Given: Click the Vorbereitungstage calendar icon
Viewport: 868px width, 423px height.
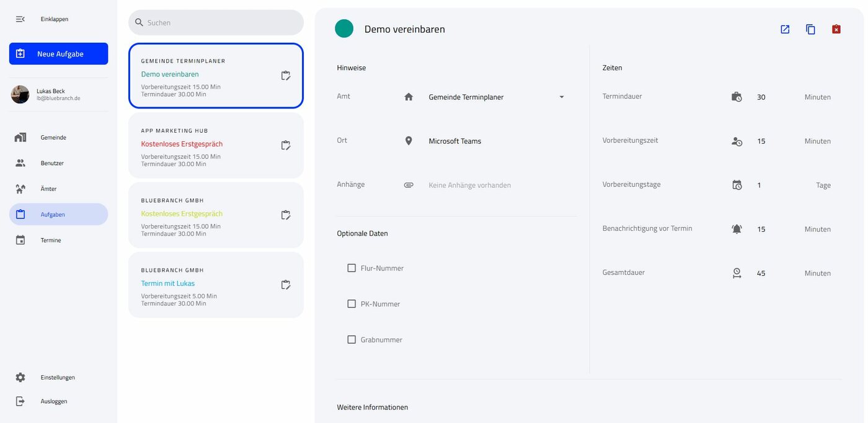Looking at the screenshot, I should [x=737, y=185].
